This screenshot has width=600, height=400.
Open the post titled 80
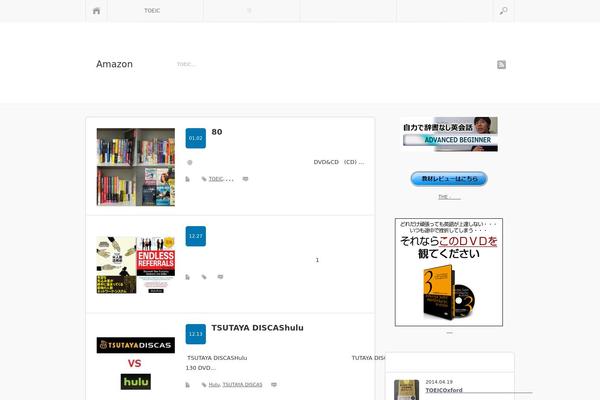217,132
